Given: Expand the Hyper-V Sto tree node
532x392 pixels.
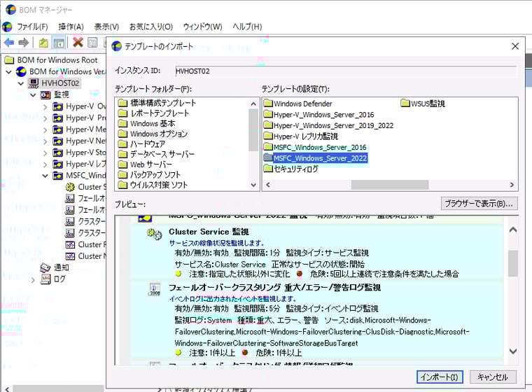Looking at the screenshot, I should (45, 153).
